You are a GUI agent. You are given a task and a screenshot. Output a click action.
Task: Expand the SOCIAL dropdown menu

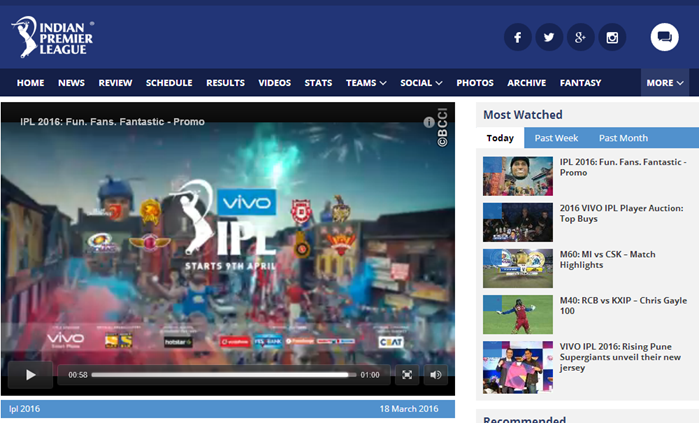pyautogui.click(x=421, y=83)
